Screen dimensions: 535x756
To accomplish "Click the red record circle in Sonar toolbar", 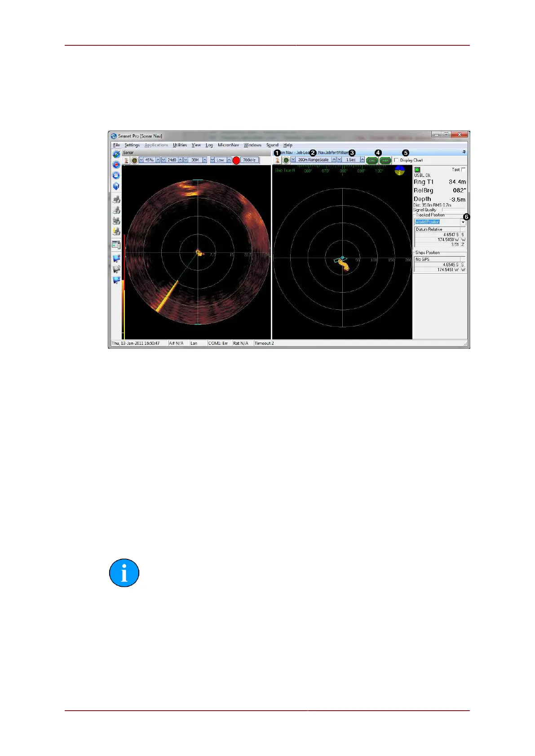I will point(236,160).
